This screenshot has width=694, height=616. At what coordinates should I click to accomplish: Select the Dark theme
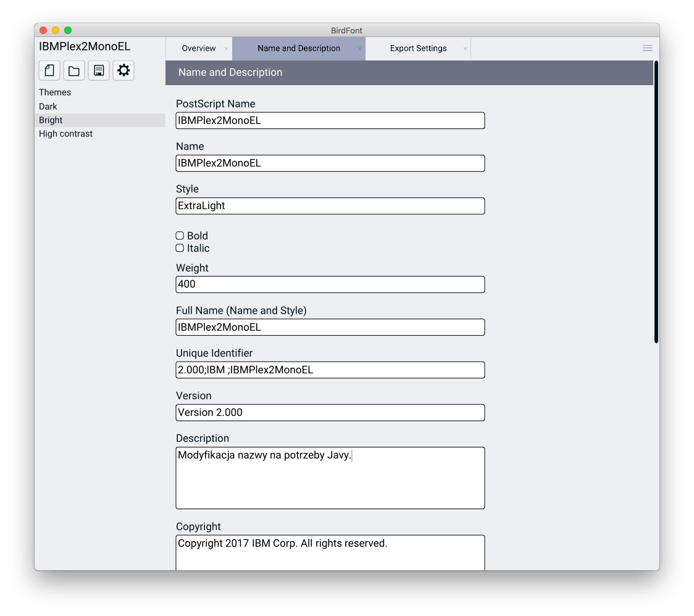point(48,106)
